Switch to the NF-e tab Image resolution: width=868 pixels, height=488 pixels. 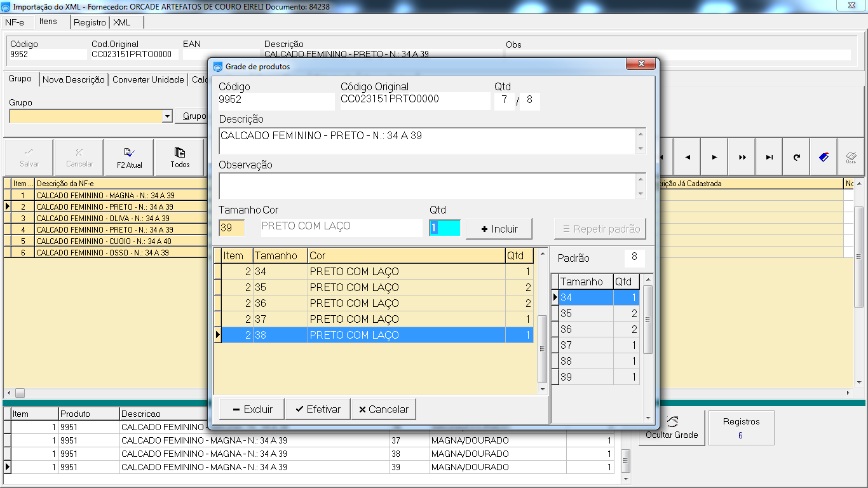15,22
